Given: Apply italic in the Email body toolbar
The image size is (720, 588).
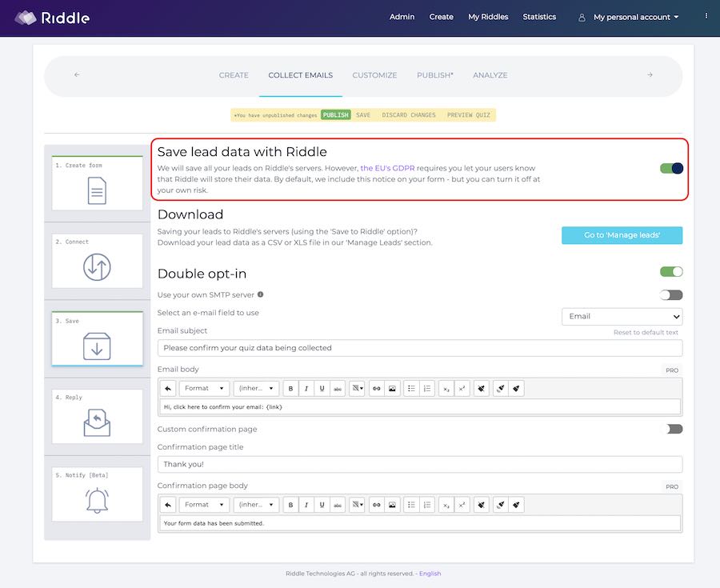Looking at the screenshot, I should coord(306,388).
